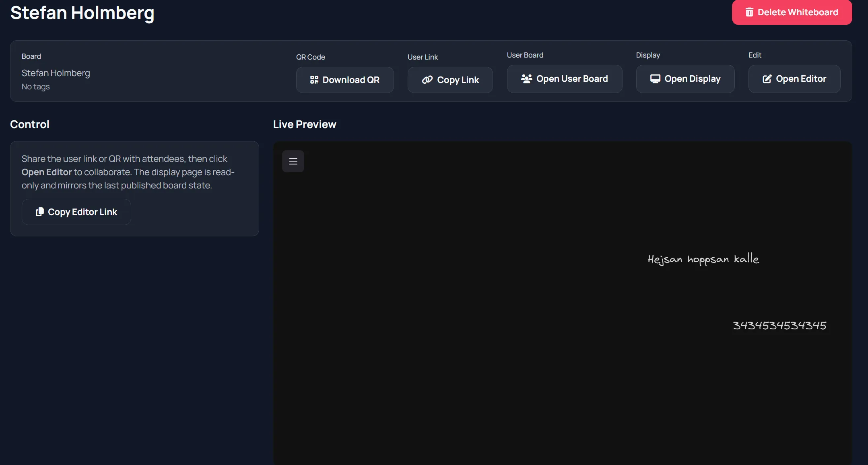Click the hamburger icon in the Live Preview
The image size is (868, 465).
pos(293,161)
